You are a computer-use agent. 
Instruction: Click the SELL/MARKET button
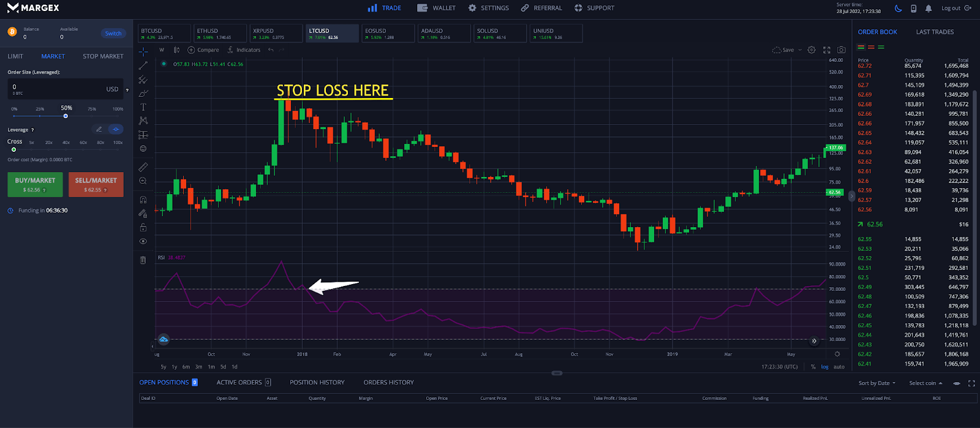pyautogui.click(x=96, y=184)
